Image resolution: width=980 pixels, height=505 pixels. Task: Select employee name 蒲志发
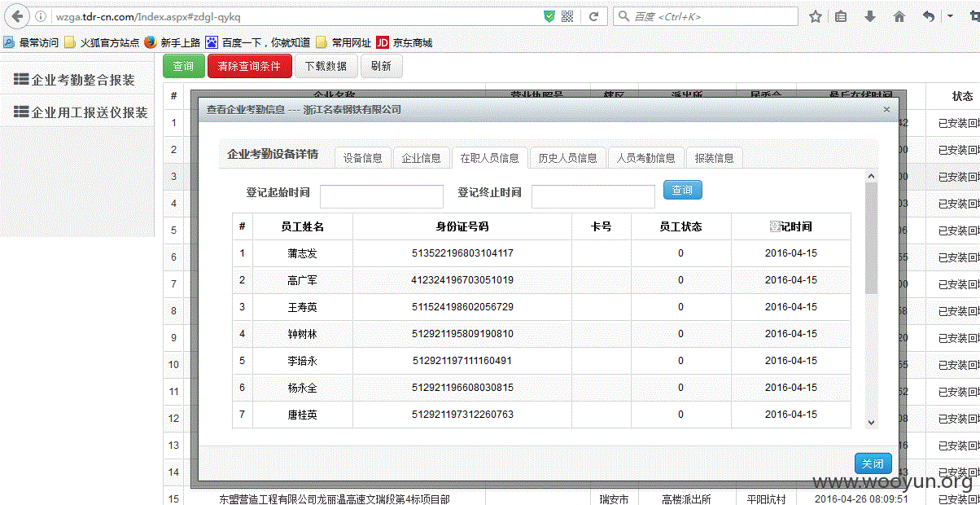tap(303, 253)
